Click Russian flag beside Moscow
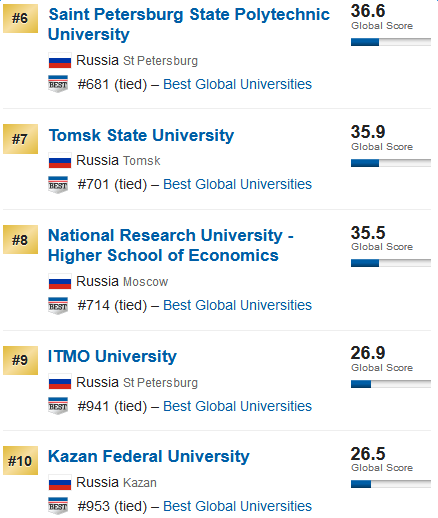This screenshot has height=518, width=438. [x=60, y=282]
